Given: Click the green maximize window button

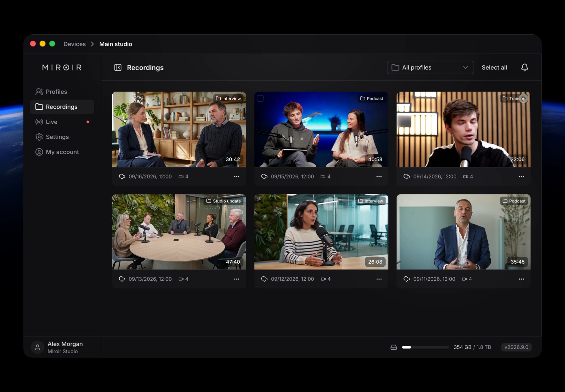Looking at the screenshot, I should pos(52,44).
